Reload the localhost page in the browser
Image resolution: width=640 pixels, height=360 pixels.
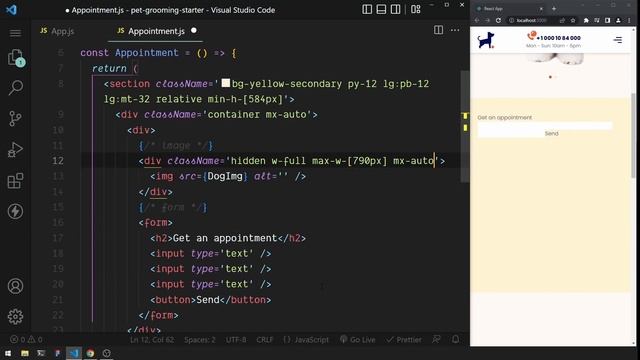498,20
